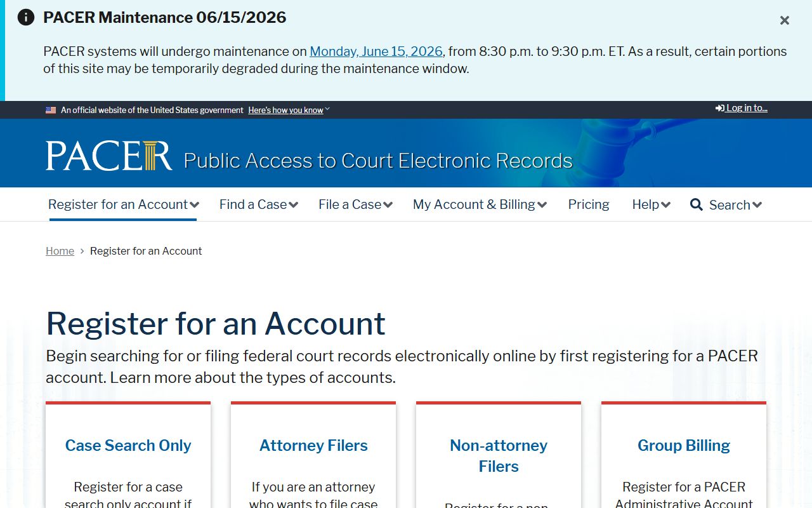Click the Log in to... link
This screenshot has width=812, height=508.
(742, 108)
